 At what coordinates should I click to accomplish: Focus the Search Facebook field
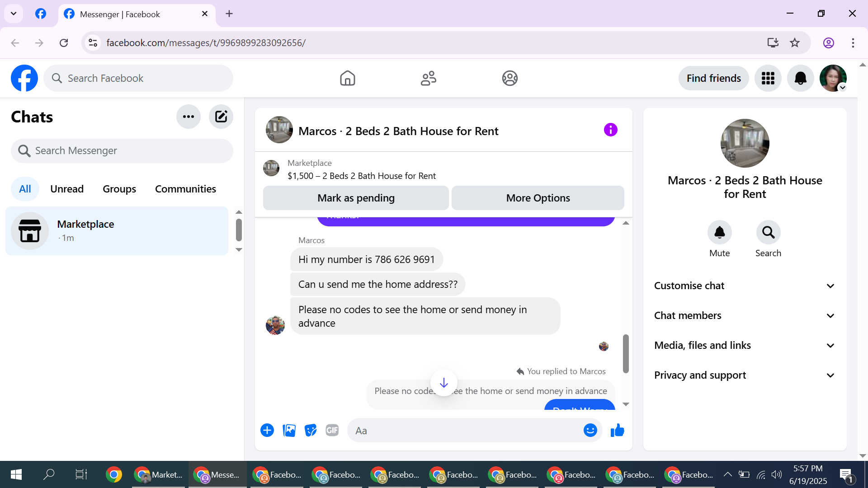point(138,78)
